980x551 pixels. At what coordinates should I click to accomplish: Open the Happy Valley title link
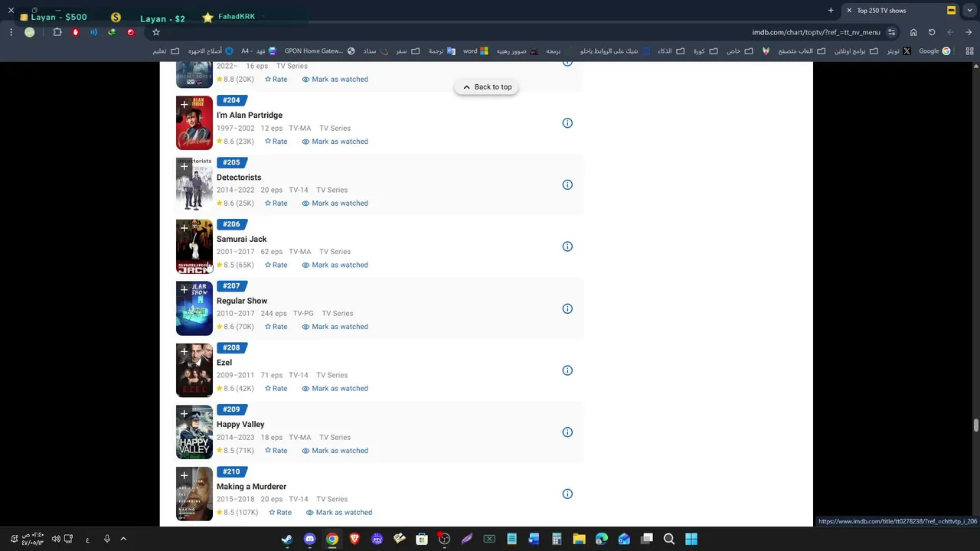(x=240, y=424)
